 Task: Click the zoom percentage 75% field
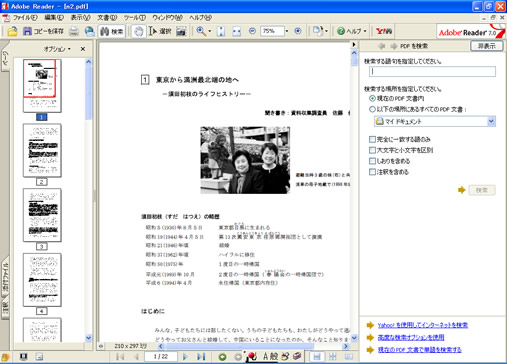tap(272, 31)
